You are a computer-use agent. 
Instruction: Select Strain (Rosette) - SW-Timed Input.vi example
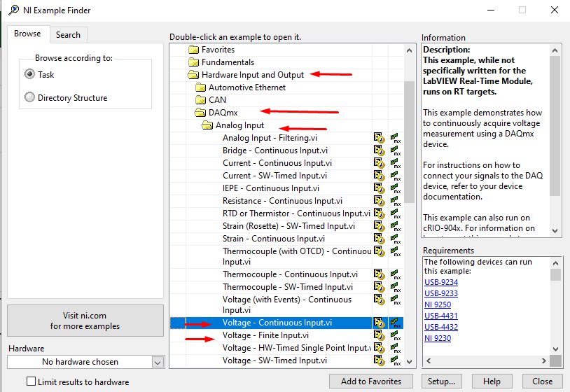point(289,226)
